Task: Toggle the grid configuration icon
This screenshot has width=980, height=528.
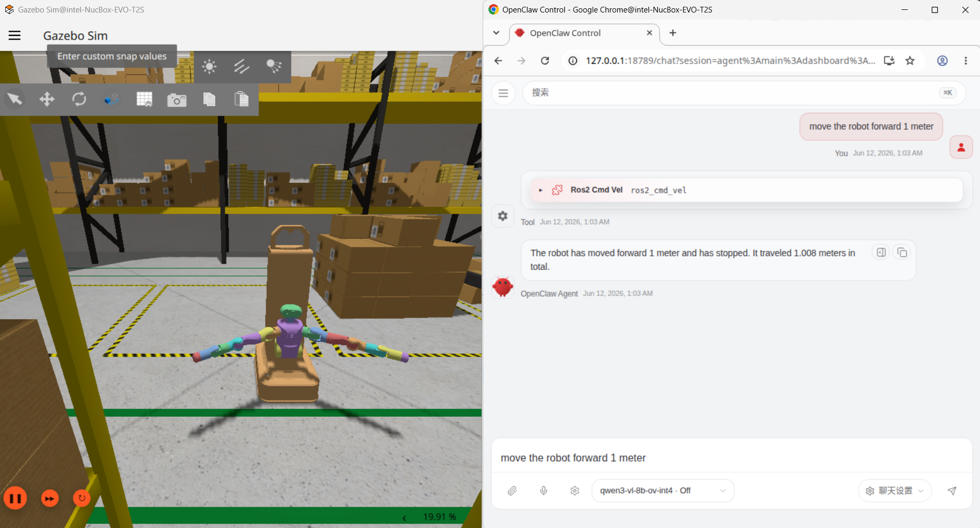Action: pyautogui.click(x=144, y=99)
